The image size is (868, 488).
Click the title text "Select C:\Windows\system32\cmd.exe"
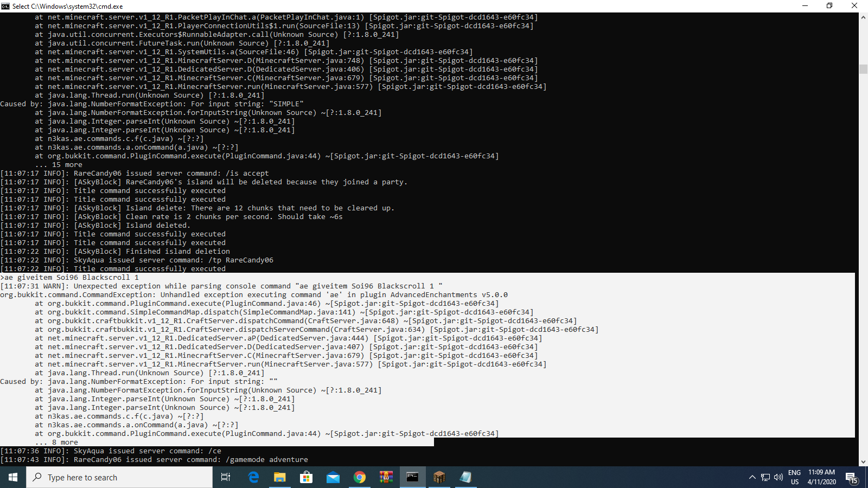click(x=68, y=6)
